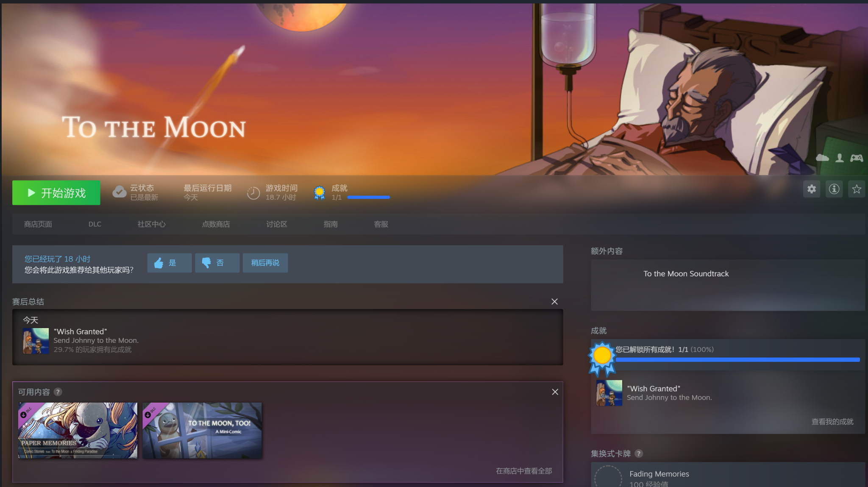
Task: Open the DLC tab
Action: [95, 224]
